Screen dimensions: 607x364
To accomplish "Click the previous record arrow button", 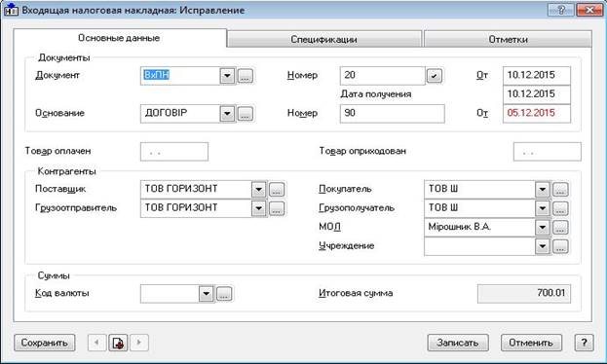I will click(x=96, y=343).
